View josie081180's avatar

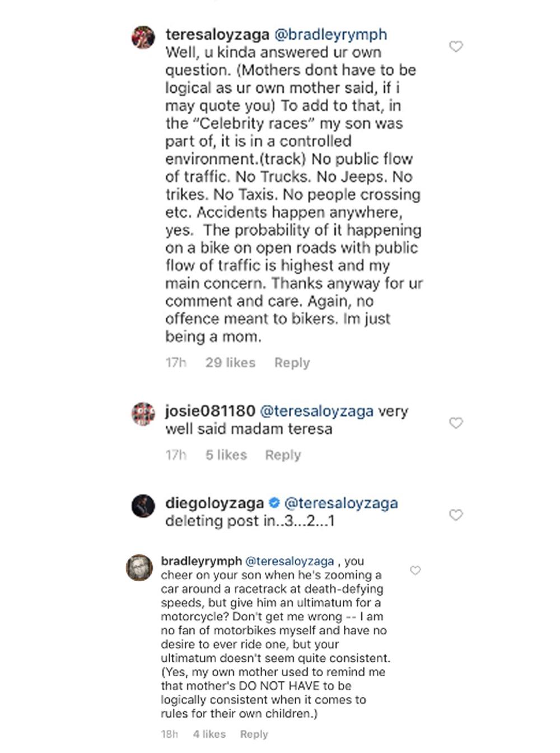tap(143, 414)
